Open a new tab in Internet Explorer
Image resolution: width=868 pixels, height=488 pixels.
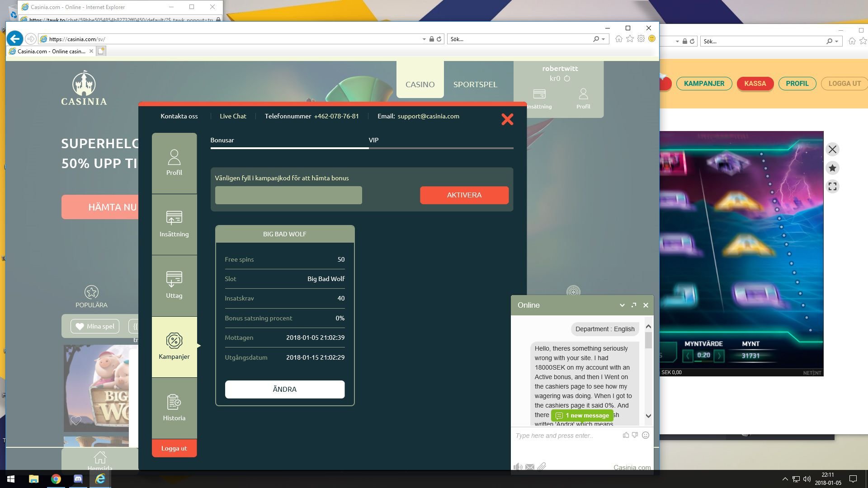(x=101, y=51)
